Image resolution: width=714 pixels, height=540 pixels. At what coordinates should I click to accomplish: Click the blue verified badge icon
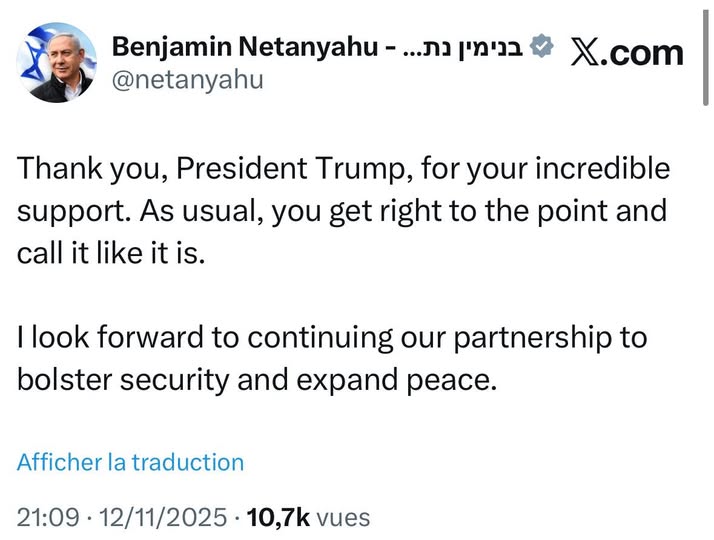click(x=542, y=46)
